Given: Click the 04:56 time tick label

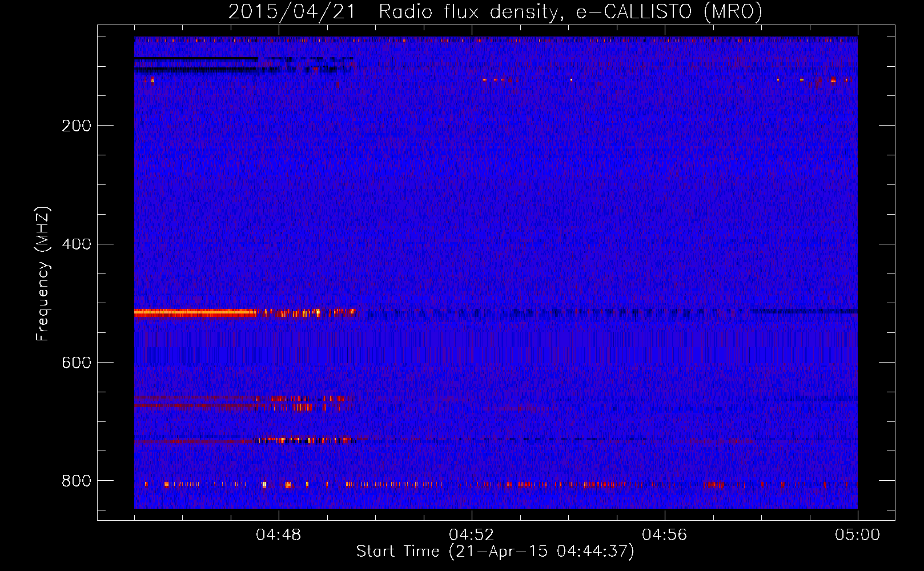Looking at the screenshot, I should [665, 535].
